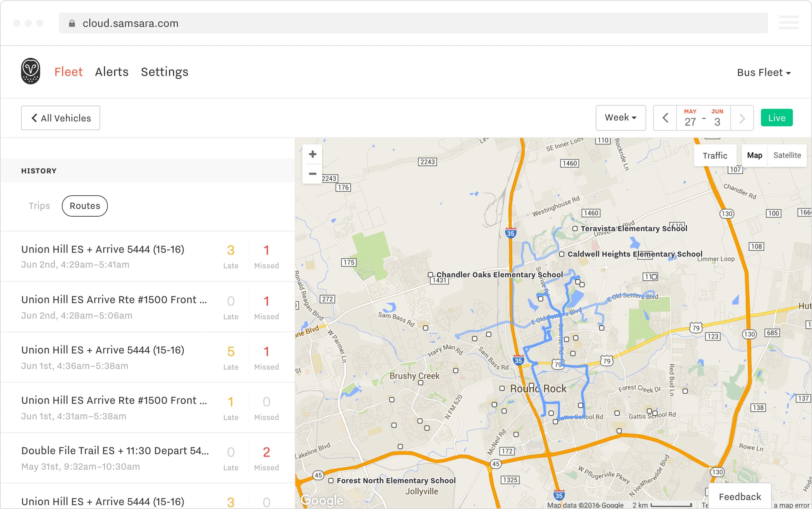Click the Jollyville map label

click(422, 492)
